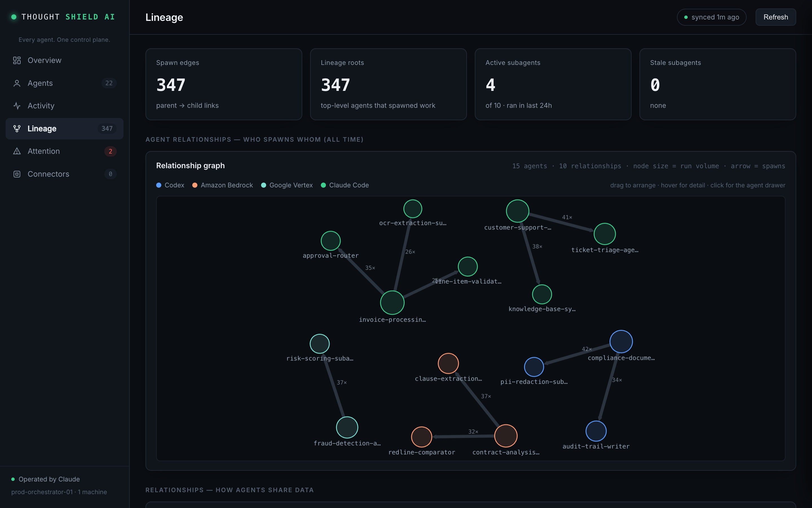Click the Codex legend color dot
812x508 pixels.
coord(159,185)
